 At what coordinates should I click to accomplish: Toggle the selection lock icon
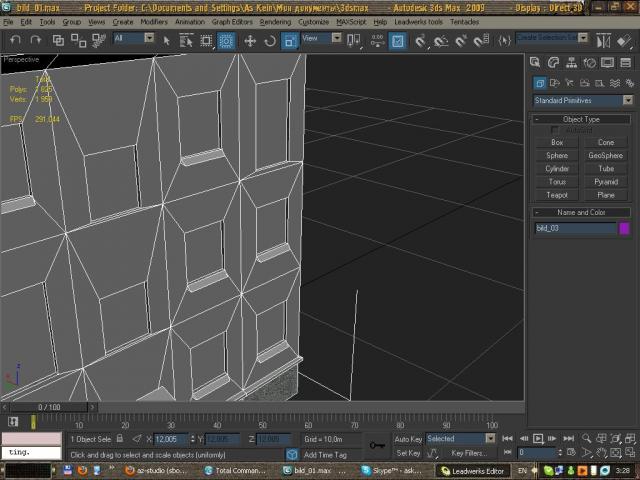(121, 438)
